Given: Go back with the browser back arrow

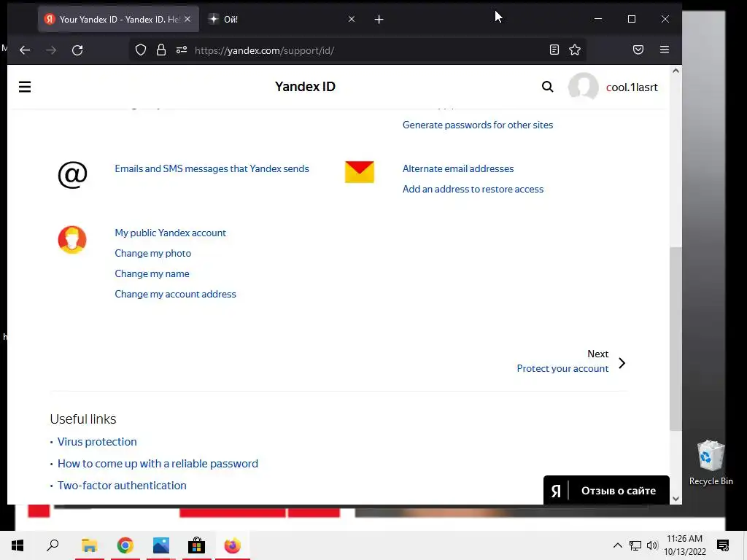Looking at the screenshot, I should 25,50.
